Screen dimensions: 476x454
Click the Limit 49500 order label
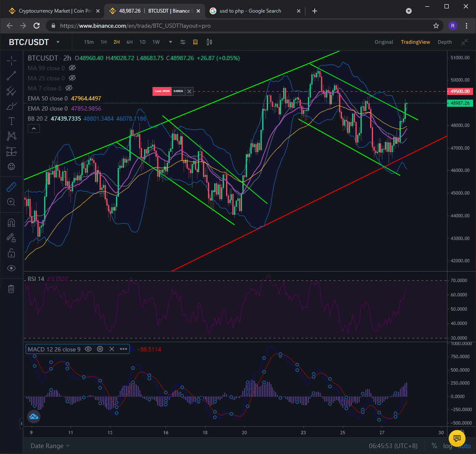click(x=162, y=91)
